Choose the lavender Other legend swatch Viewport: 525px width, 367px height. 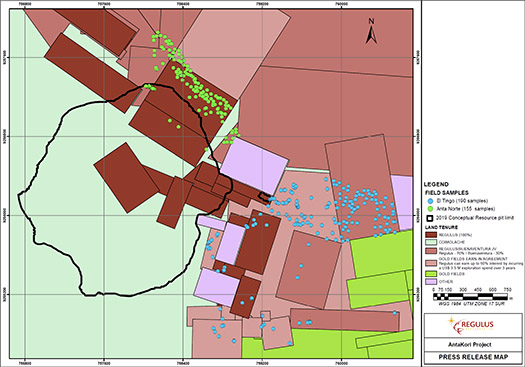431,282
